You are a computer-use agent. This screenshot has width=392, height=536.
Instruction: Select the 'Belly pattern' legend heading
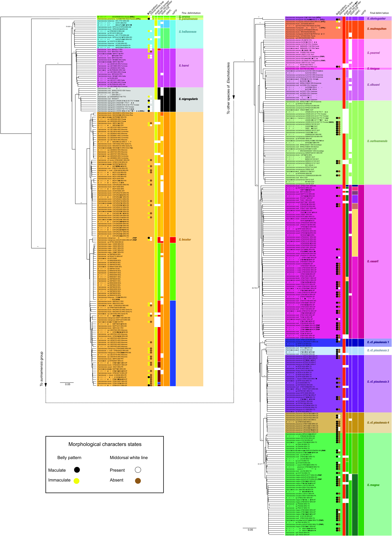click(x=69, y=458)
